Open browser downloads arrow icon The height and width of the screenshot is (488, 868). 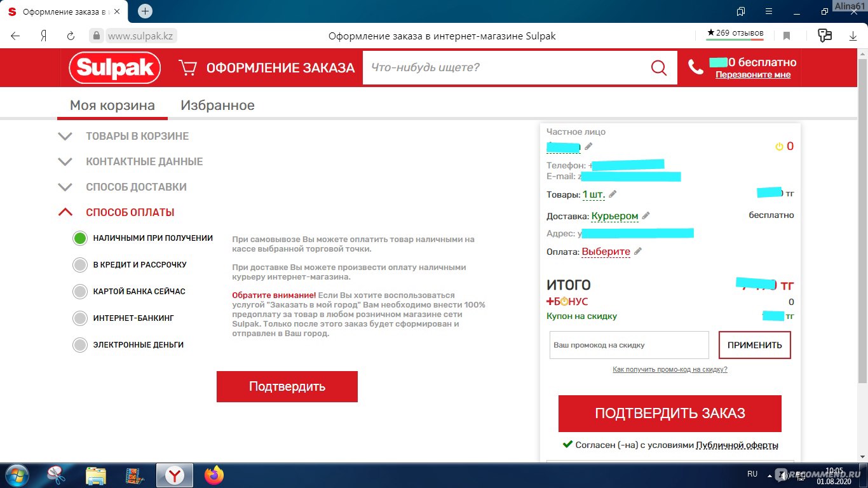(853, 36)
